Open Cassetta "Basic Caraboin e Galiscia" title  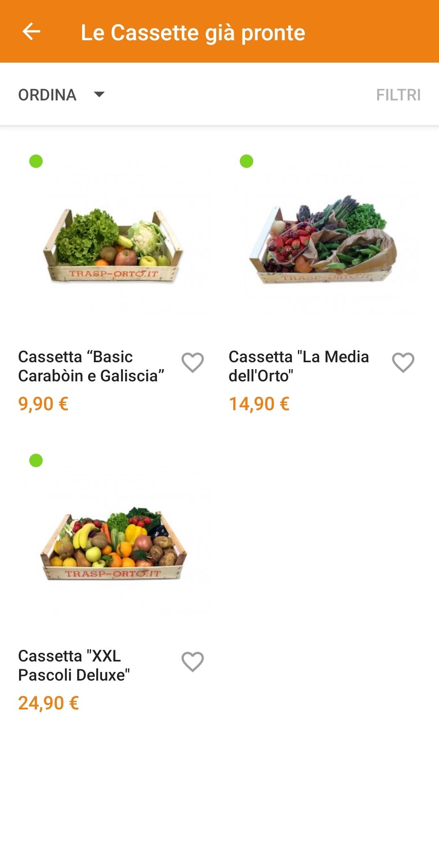(91, 366)
